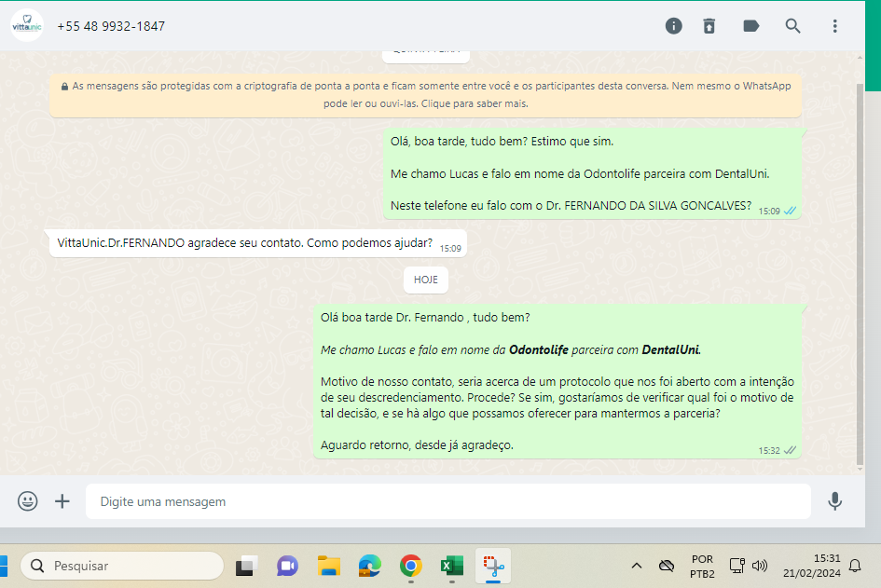Viewport: 881px width, 588px height.
Task: Open the clock showing 15:31 21/02/2024
Action: click(812, 566)
